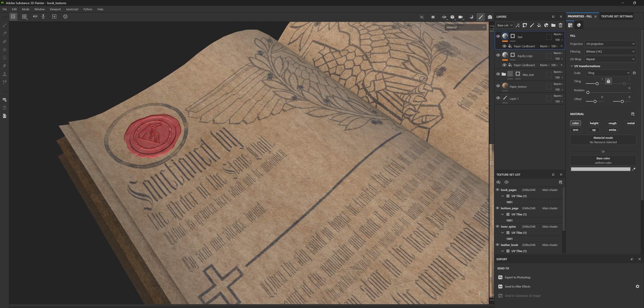Open the 3D cube view mode icon
Viewport: 644px width, 308px height.
click(452, 17)
